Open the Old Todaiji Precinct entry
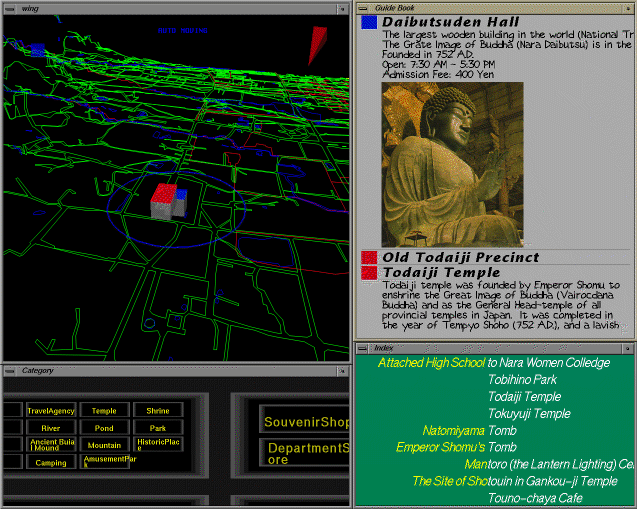 [x=461, y=258]
